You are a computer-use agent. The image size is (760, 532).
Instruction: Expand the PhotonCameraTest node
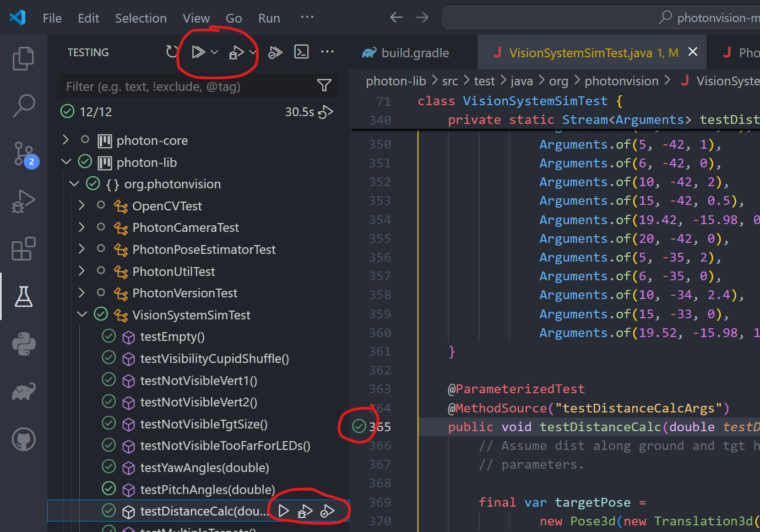81,227
